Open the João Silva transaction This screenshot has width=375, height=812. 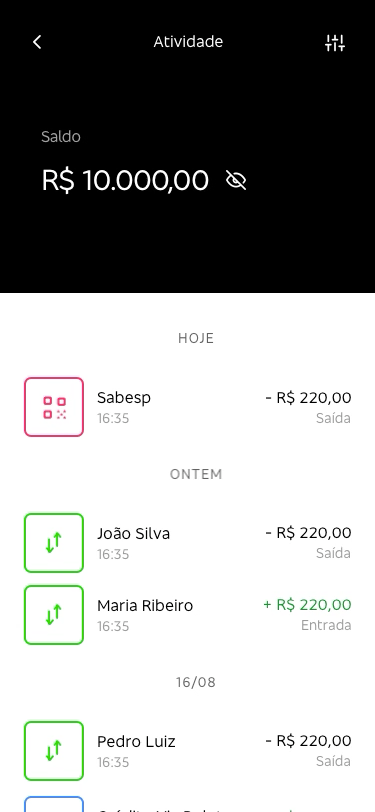coord(188,543)
